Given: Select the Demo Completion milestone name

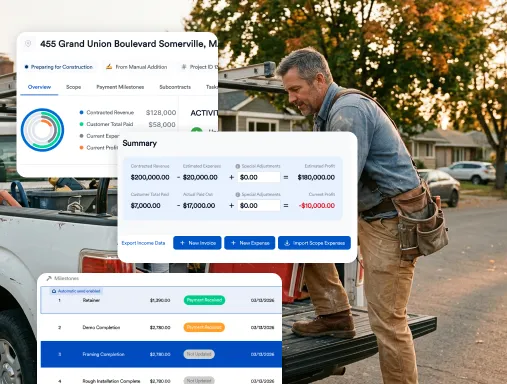Looking at the screenshot, I should [101, 327].
